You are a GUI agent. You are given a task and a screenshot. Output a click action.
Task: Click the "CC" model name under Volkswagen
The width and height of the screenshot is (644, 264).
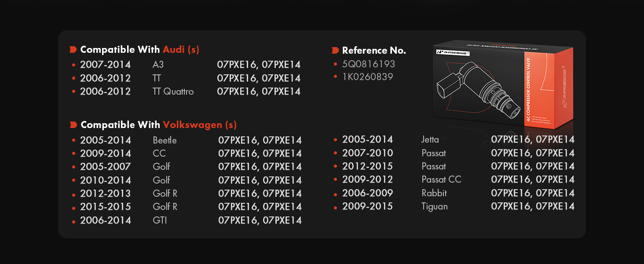159,154
